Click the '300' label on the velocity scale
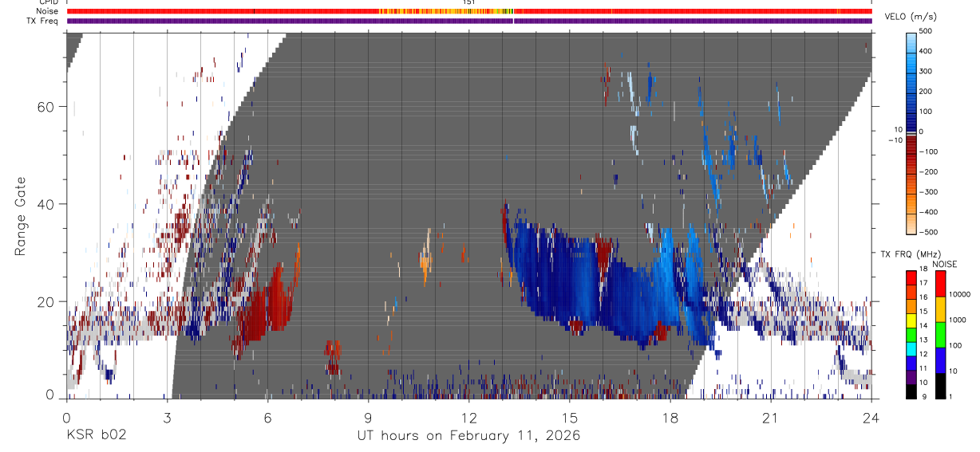 (x=926, y=72)
